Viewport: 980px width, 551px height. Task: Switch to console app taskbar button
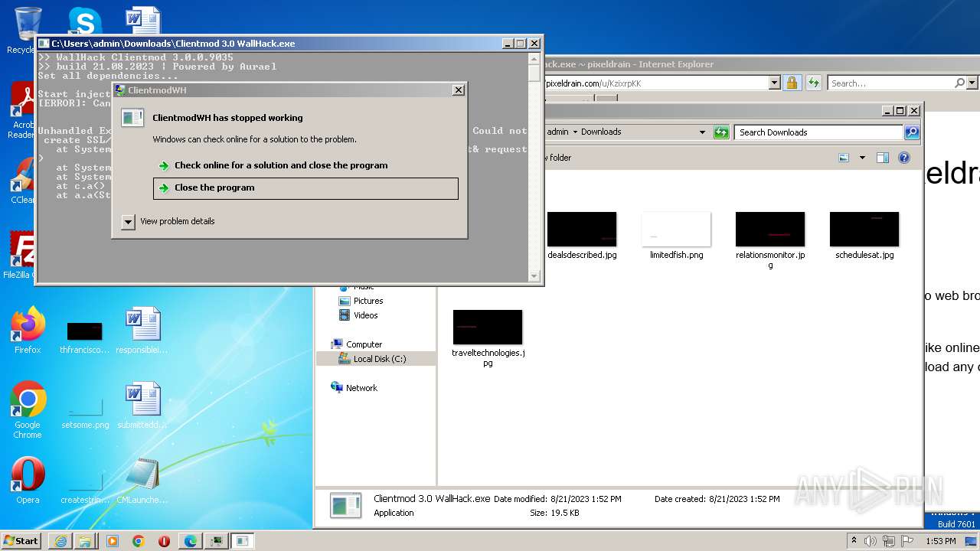217,541
